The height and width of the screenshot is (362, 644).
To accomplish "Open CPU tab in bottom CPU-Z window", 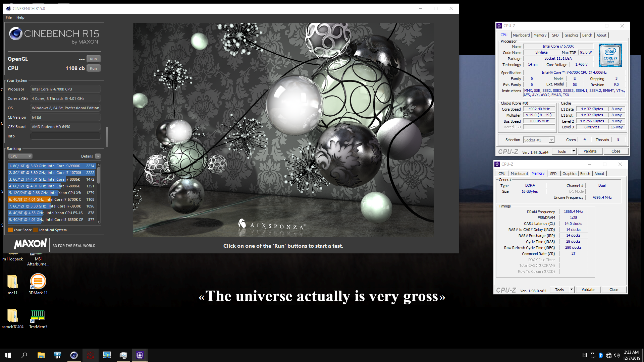I will tap(502, 174).
